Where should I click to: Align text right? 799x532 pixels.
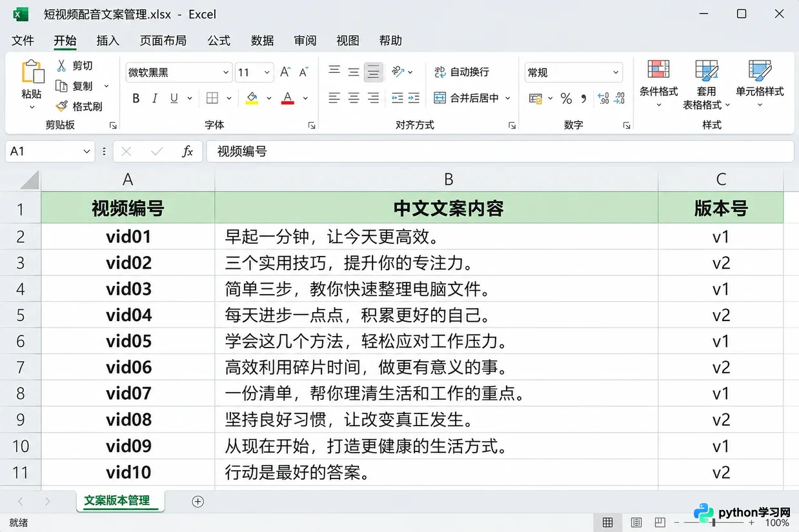pyautogui.click(x=373, y=98)
